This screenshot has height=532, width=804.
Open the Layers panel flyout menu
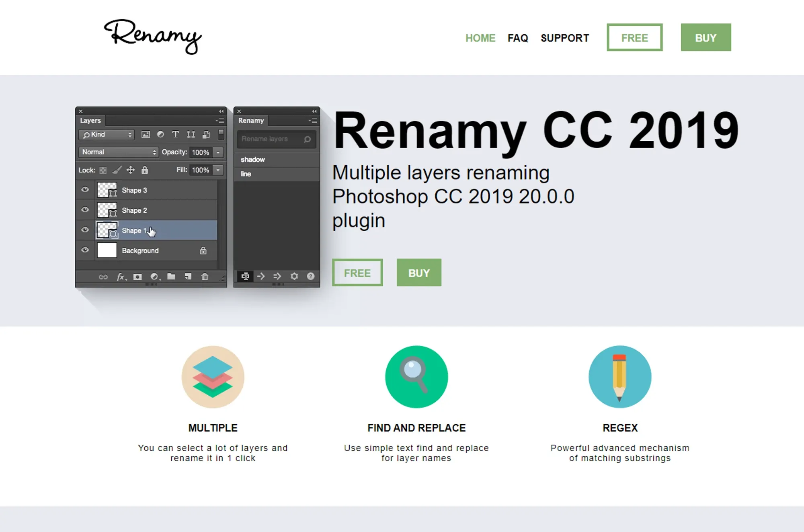point(220,121)
